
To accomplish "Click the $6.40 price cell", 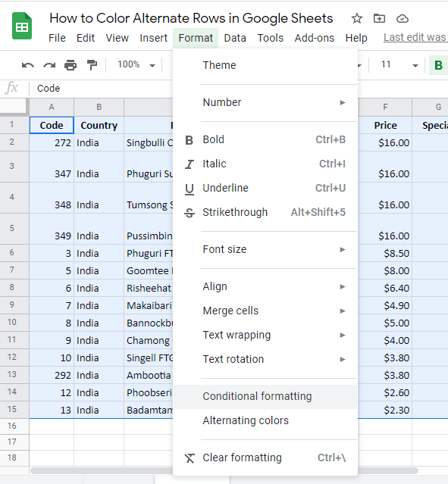I will click(x=385, y=288).
